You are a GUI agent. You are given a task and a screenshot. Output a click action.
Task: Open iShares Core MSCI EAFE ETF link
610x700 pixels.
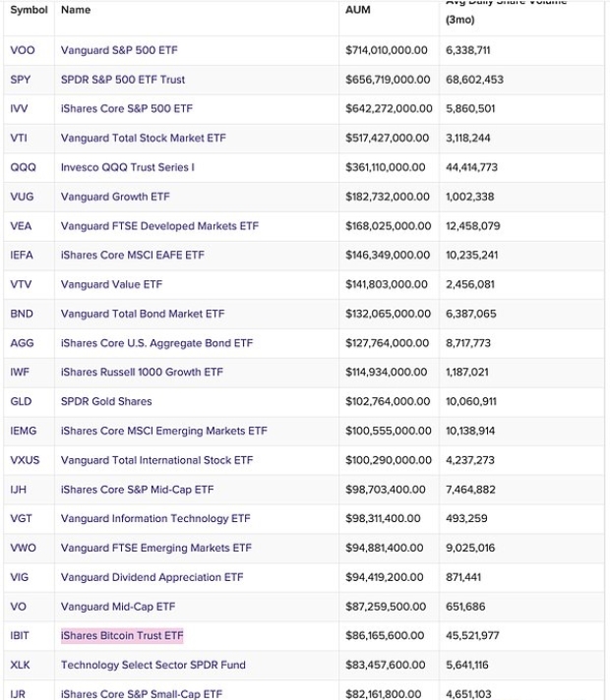(132, 255)
